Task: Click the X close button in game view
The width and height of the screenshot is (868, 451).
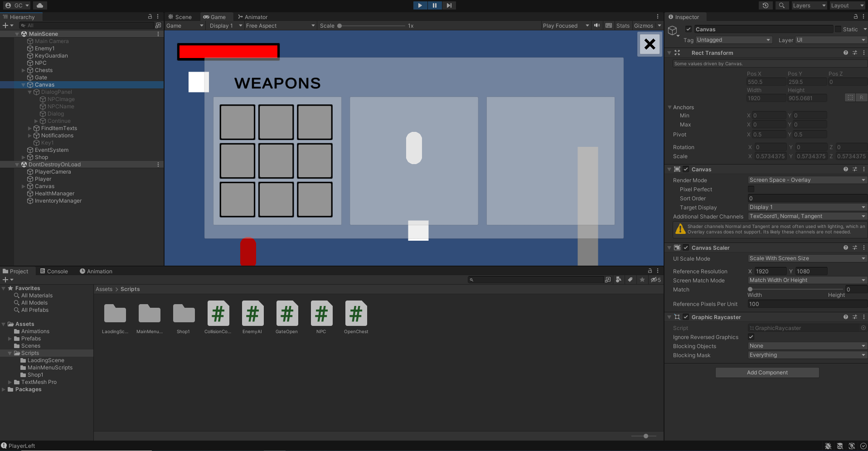Action: pyautogui.click(x=650, y=44)
